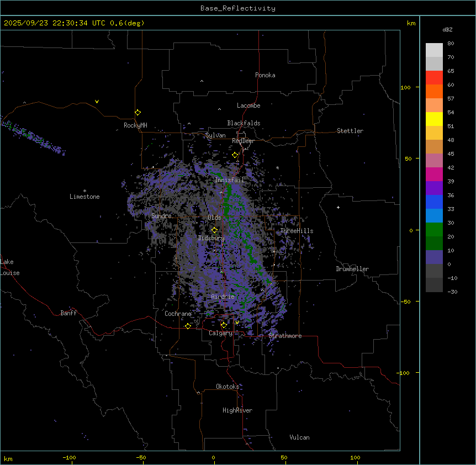The image size is (476, 465).
Task: Select the yellow diamond marker below Cochrane
Action: tap(188, 326)
